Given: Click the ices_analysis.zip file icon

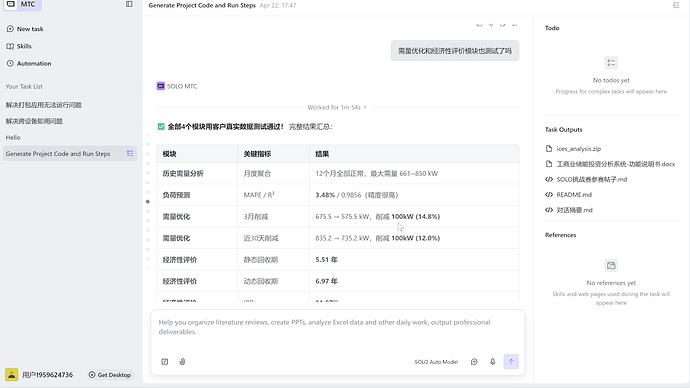Looking at the screenshot, I should tap(549, 149).
